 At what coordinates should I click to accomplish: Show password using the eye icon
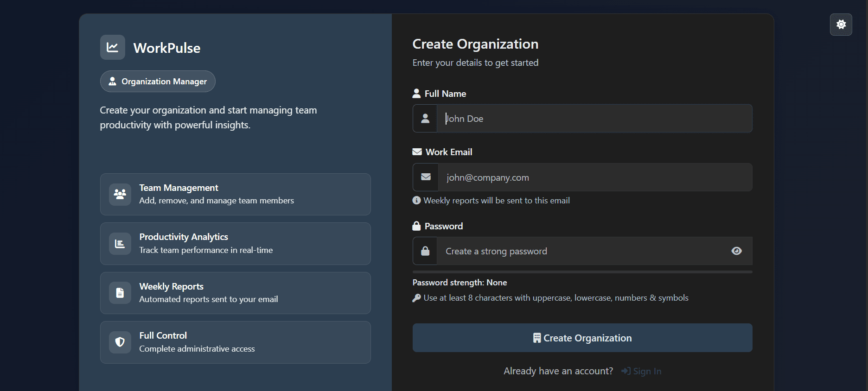coord(736,251)
